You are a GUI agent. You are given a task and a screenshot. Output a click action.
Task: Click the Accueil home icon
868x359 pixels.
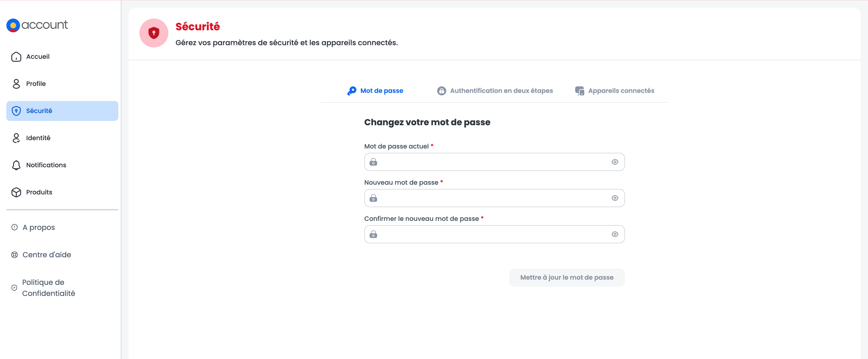pos(16,57)
